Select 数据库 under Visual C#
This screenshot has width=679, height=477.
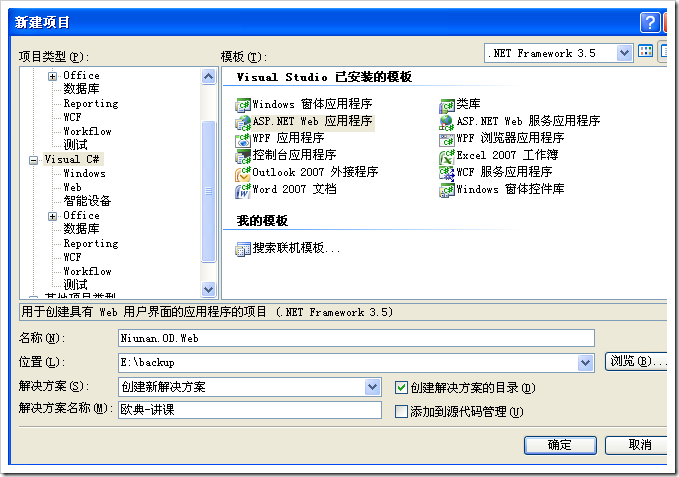81,229
